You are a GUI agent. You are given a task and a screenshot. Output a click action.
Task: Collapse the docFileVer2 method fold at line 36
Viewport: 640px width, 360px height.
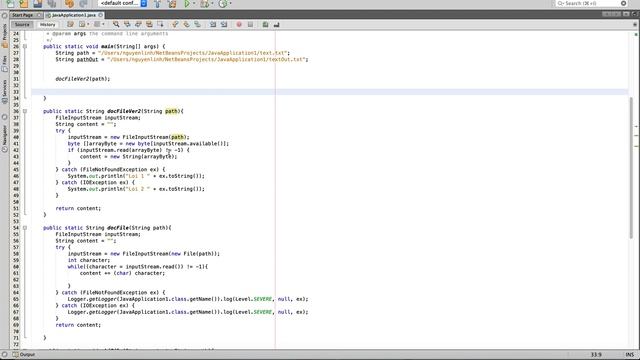[x=25, y=111]
